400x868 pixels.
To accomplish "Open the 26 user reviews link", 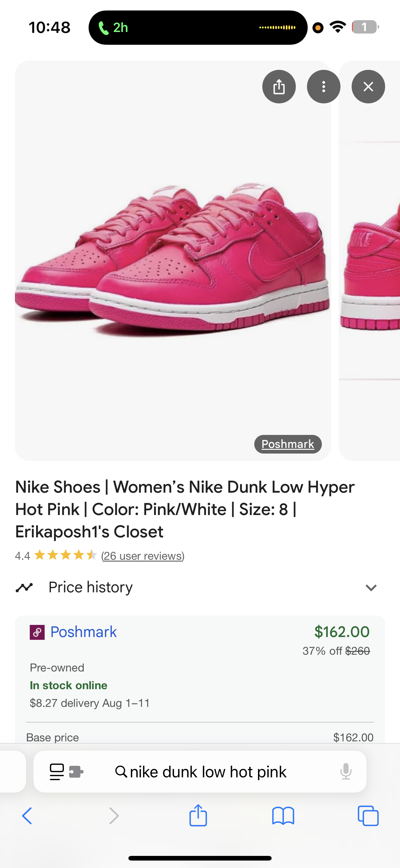I will coord(142,556).
